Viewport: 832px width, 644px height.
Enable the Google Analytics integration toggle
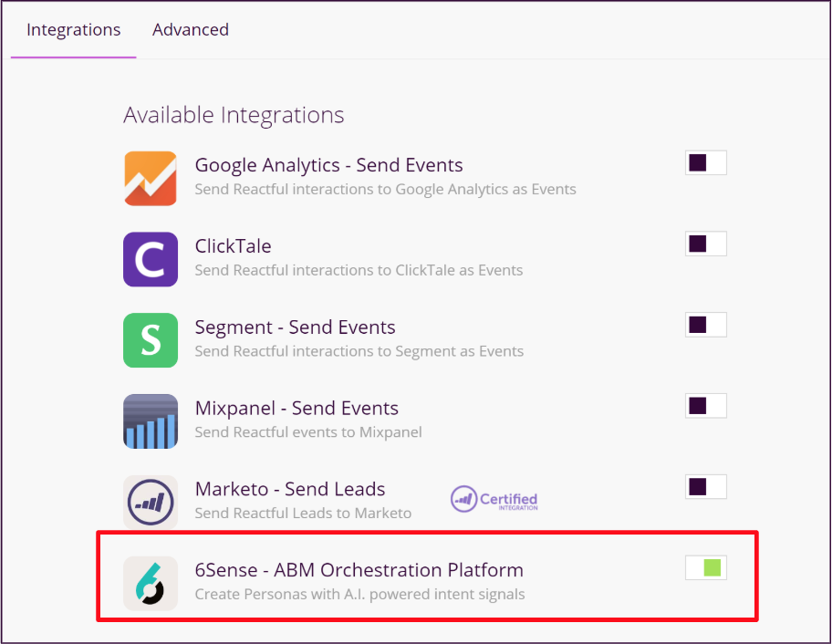(x=706, y=163)
